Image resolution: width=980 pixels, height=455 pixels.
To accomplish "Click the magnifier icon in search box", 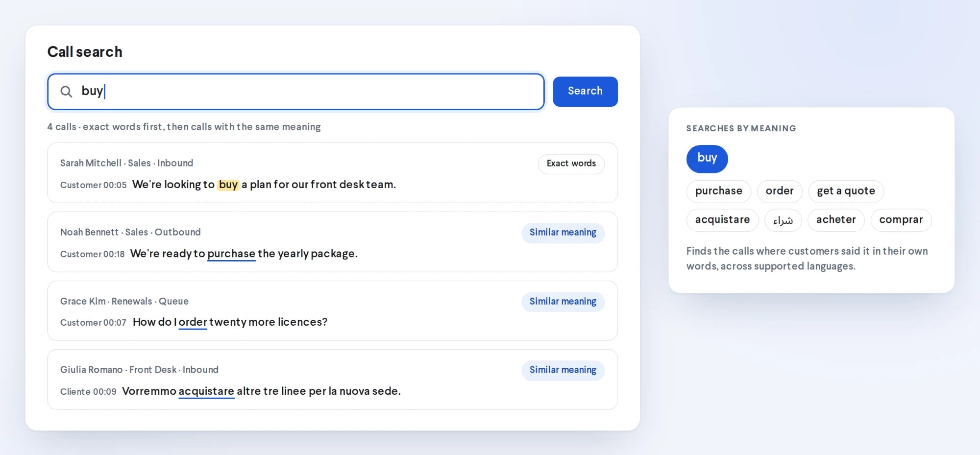I will point(66,92).
